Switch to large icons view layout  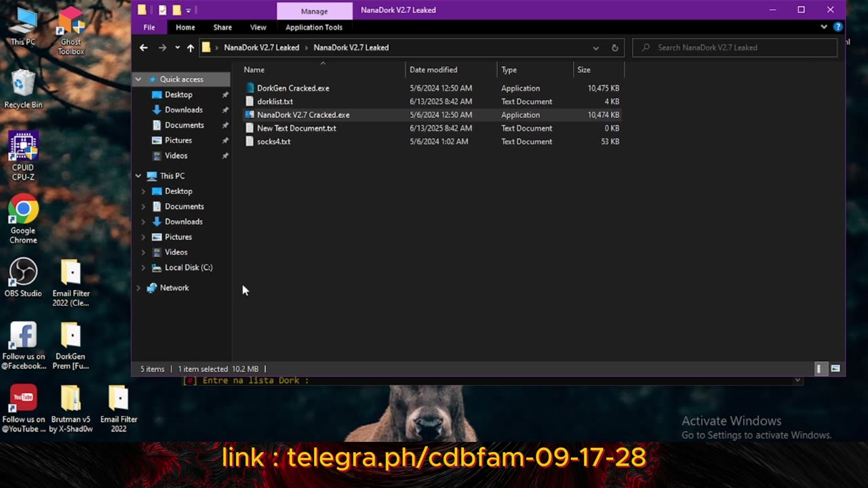tap(835, 369)
